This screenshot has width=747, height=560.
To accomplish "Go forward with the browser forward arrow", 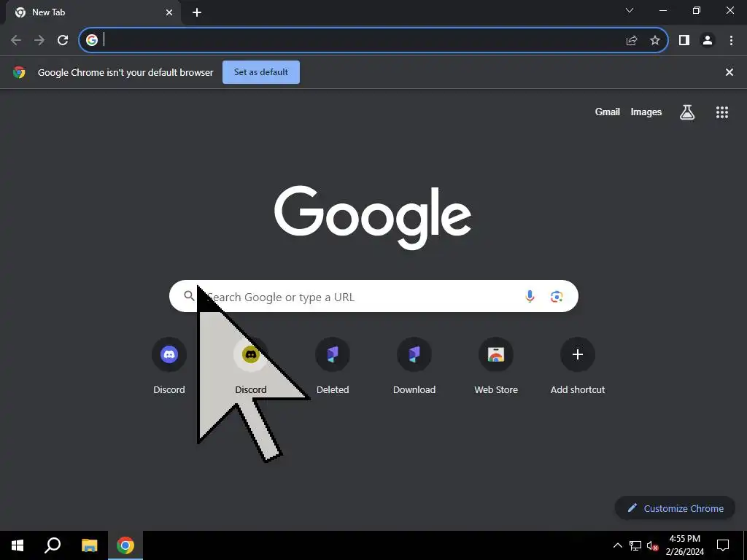I will [39, 40].
